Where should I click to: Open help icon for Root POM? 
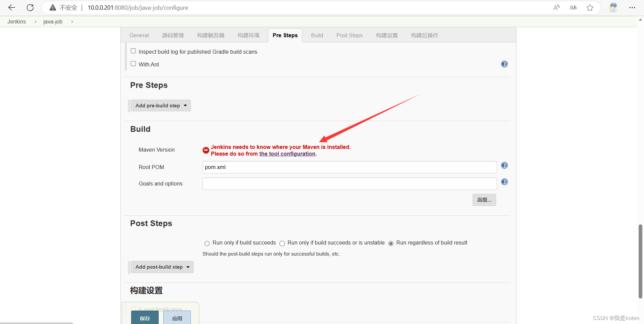pos(504,165)
